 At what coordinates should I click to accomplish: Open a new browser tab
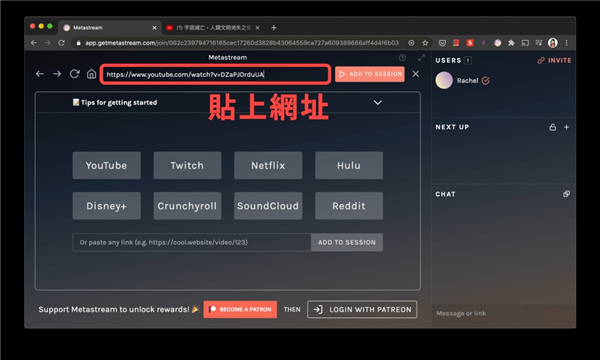click(274, 28)
